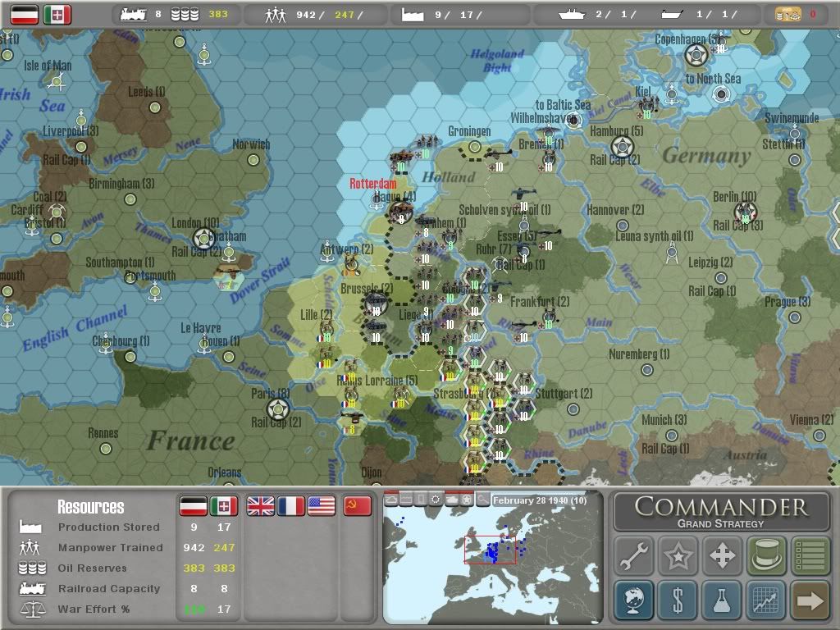Click the oil barrels icon in top bar
This screenshot has height=630, width=840.
click(185, 15)
